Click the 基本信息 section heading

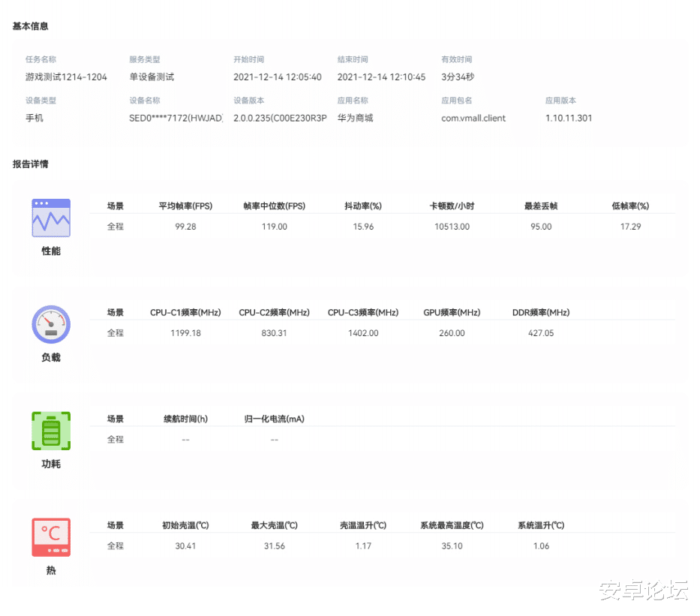(x=30, y=26)
